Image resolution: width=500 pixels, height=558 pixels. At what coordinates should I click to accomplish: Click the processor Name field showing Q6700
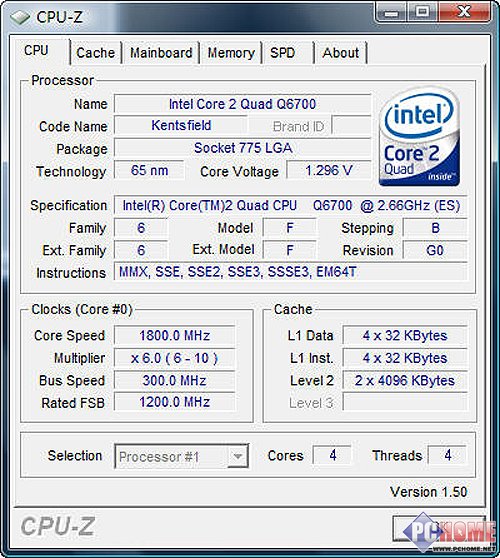pos(242,104)
